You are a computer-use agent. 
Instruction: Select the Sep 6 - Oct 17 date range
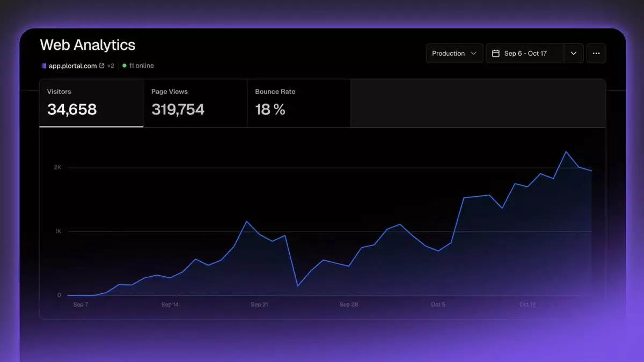tap(525, 54)
